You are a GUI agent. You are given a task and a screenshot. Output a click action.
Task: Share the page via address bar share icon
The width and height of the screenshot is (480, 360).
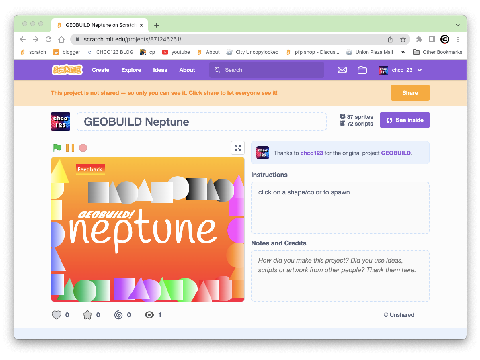390,40
